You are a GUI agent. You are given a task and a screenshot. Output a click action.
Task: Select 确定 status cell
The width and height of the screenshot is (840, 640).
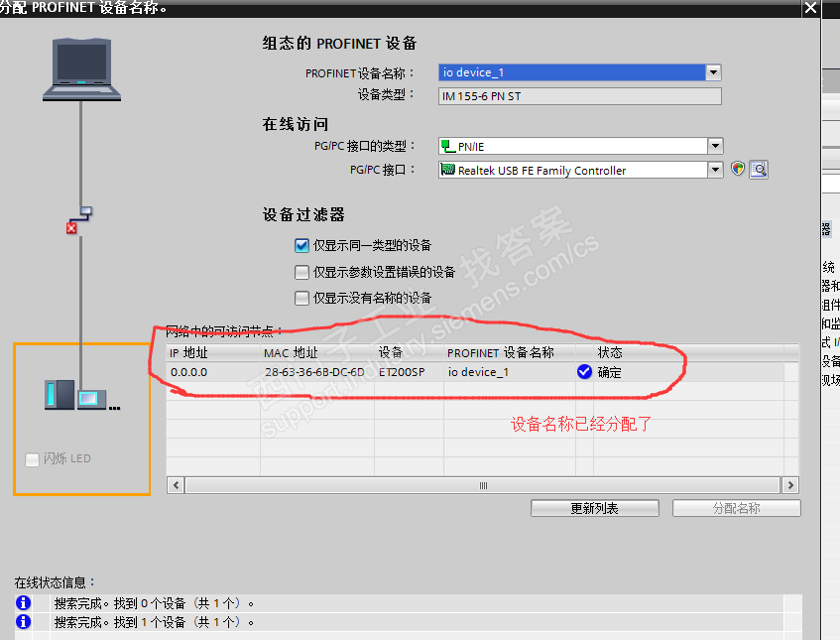[x=688, y=372]
